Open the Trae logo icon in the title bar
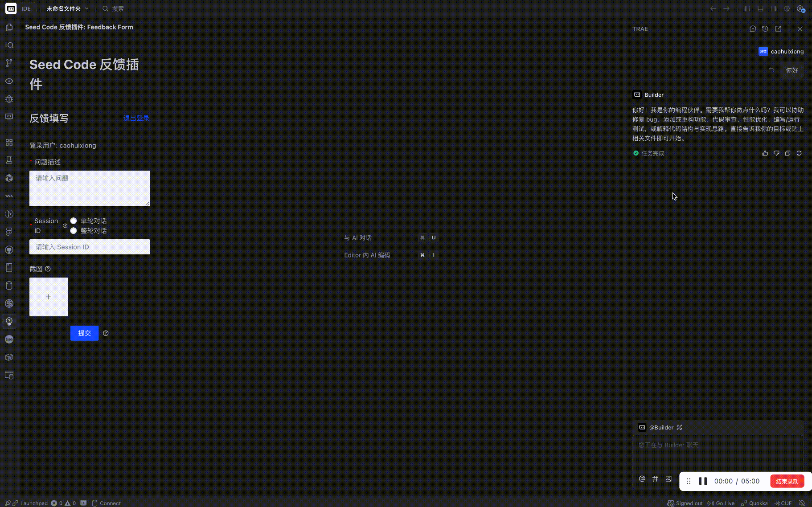 pos(11,8)
